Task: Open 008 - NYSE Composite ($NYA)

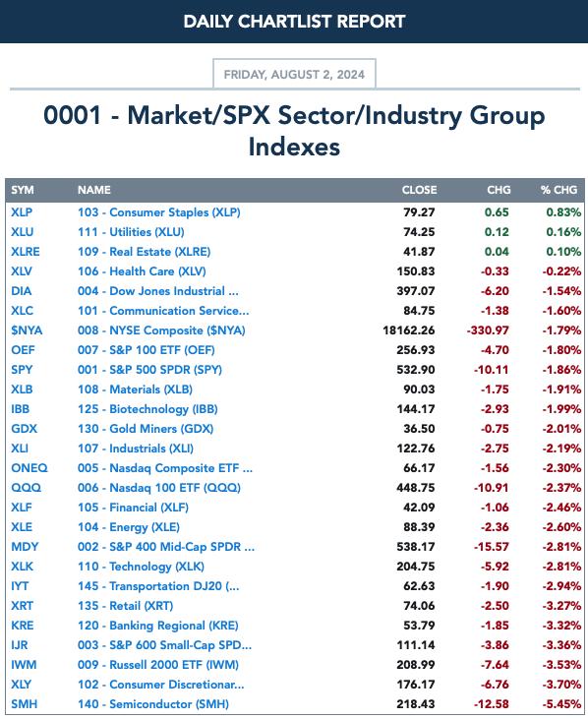Action: pos(161,330)
